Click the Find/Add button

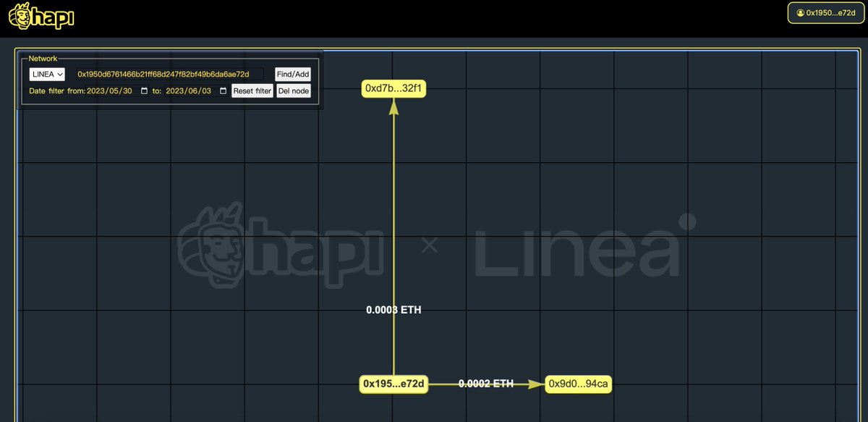tap(292, 74)
